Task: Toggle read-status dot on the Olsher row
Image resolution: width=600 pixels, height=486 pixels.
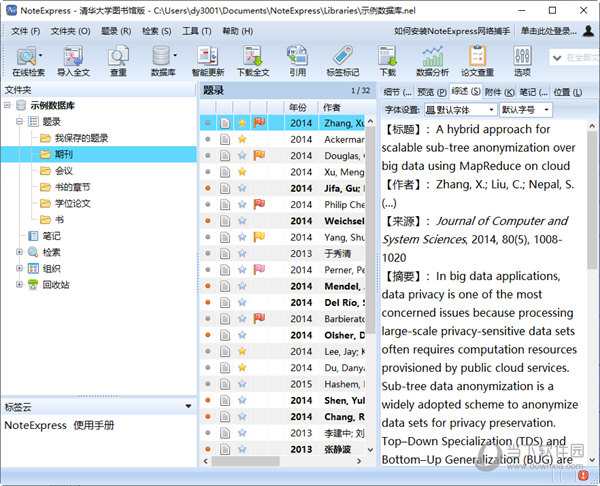Action: (208, 335)
